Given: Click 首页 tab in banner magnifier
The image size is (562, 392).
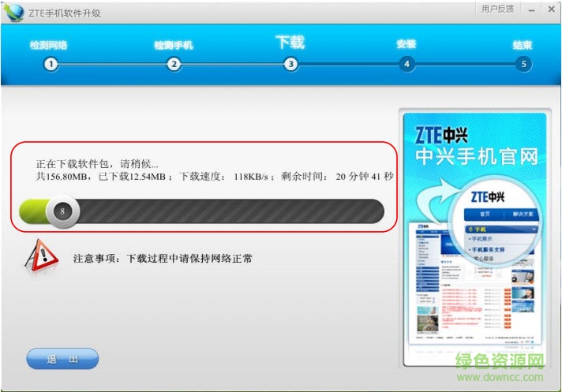Looking at the screenshot, I should [485, 214].
